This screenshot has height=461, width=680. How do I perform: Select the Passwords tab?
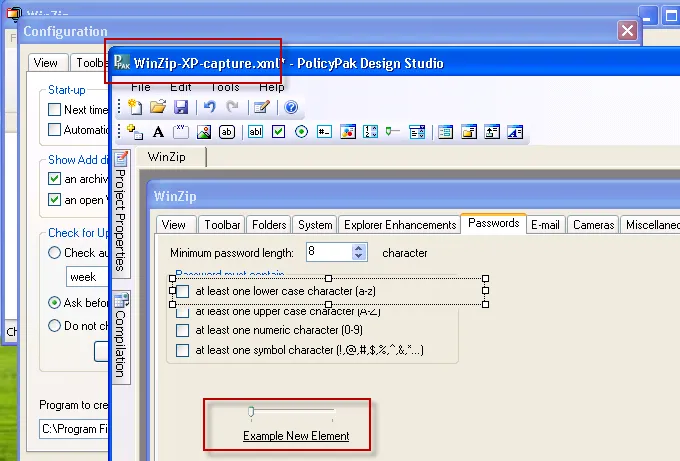pos(494,223)
